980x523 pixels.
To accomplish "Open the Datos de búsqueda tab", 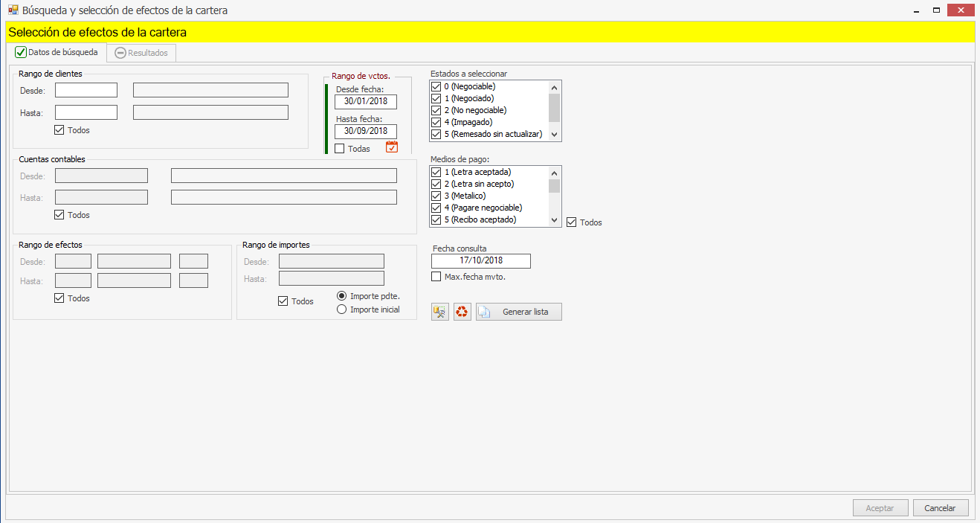I will coord(57,53).
